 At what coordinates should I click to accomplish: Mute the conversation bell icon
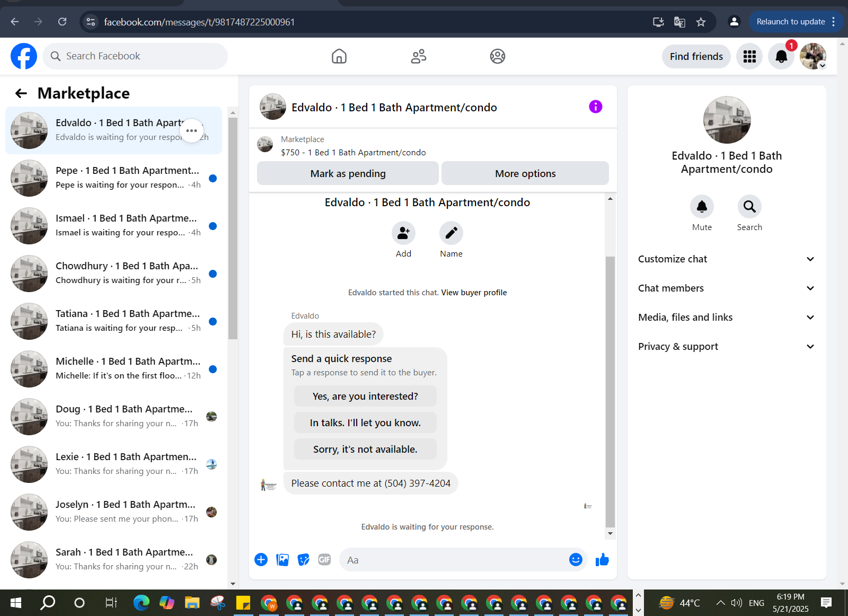702,207
